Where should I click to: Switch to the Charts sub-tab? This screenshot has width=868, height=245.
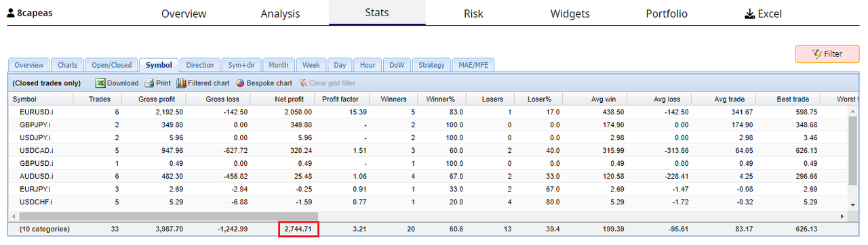pyautogui.click(x=67, y=65)
